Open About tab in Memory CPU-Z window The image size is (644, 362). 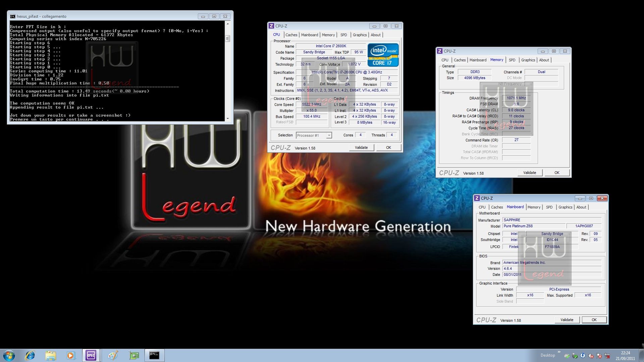544,60
